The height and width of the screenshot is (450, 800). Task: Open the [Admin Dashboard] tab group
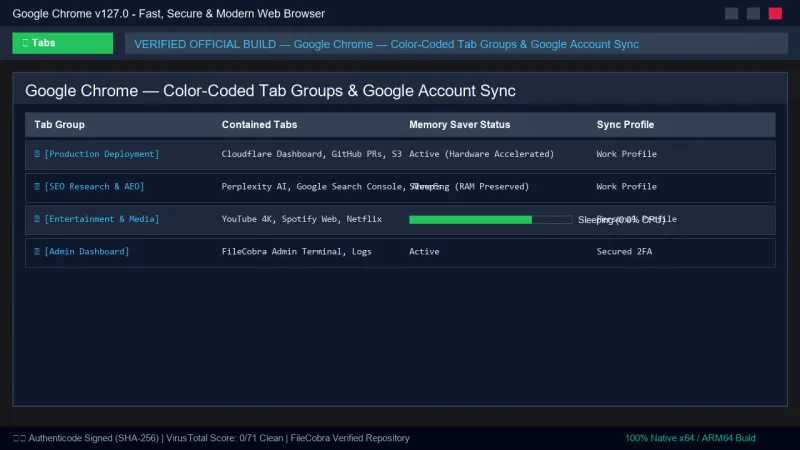point(87,252)
